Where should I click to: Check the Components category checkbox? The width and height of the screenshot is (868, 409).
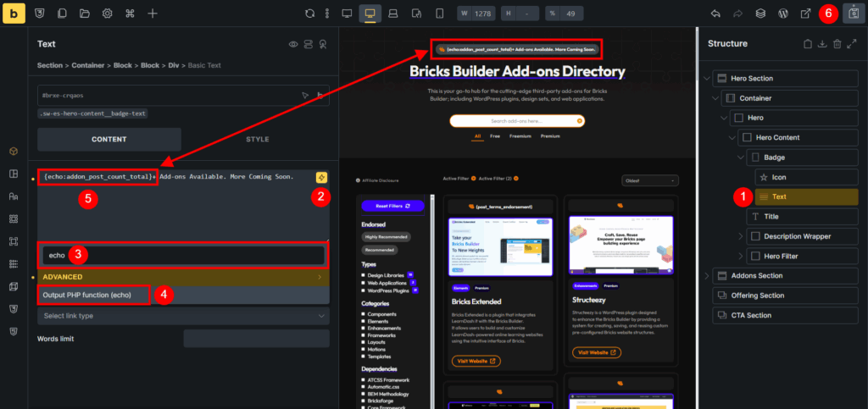point(364,314)
